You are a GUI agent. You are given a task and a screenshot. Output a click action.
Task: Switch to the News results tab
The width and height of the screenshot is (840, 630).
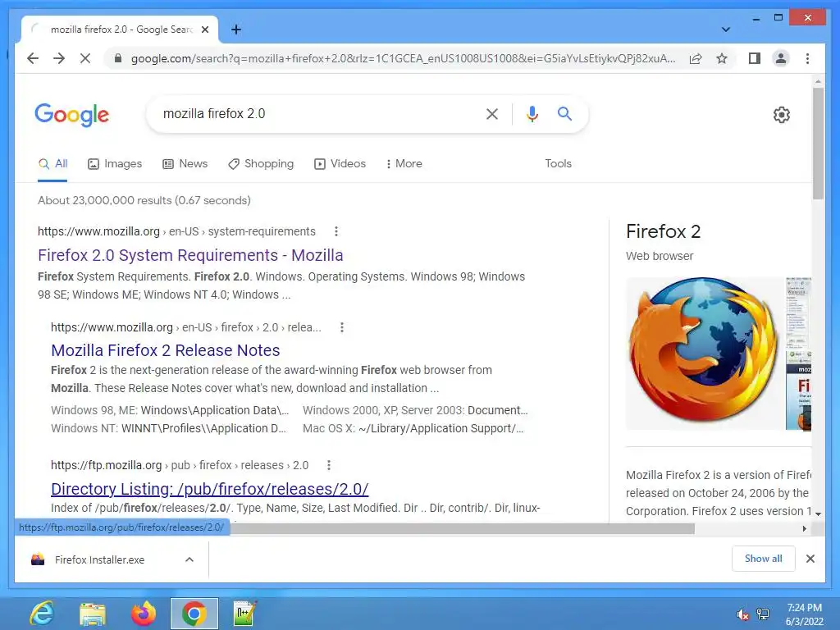pyautogui.click(x=185, y=163)
